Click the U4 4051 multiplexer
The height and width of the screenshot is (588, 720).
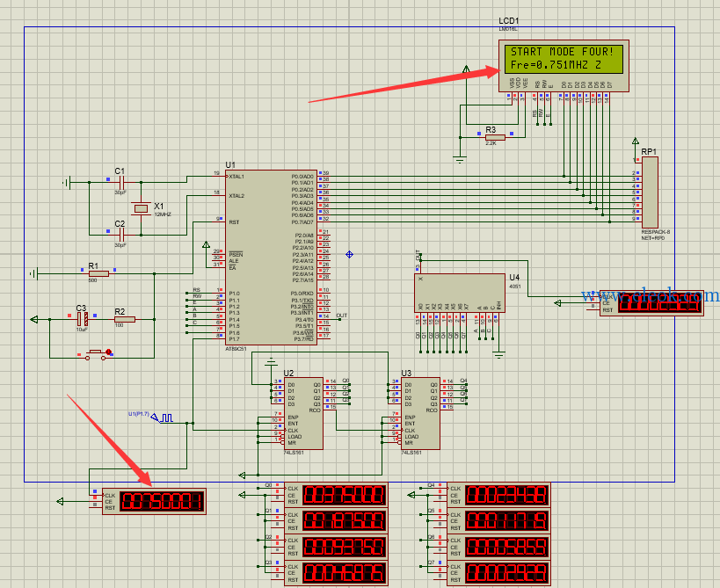[459, 294]
